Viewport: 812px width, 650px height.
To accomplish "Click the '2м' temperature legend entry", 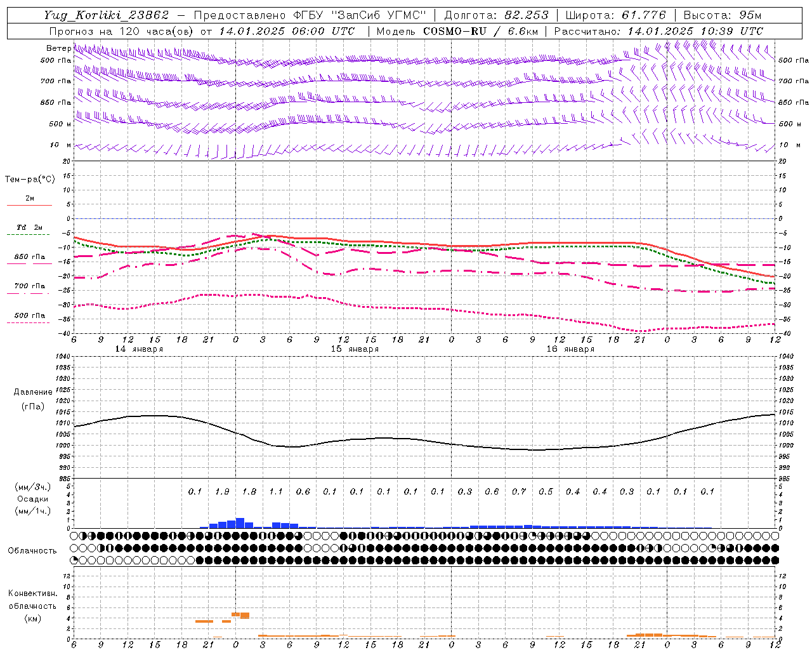I will click(30, 199).
